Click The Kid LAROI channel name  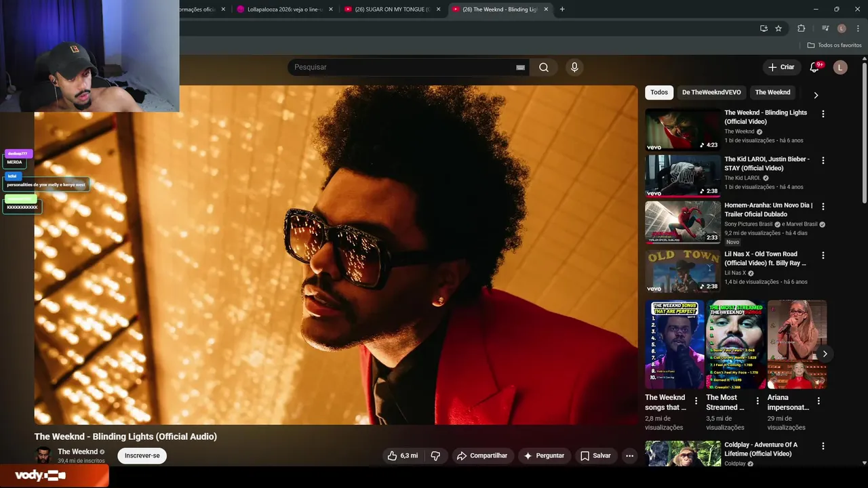pyautogui.click(x=743, y=178)
